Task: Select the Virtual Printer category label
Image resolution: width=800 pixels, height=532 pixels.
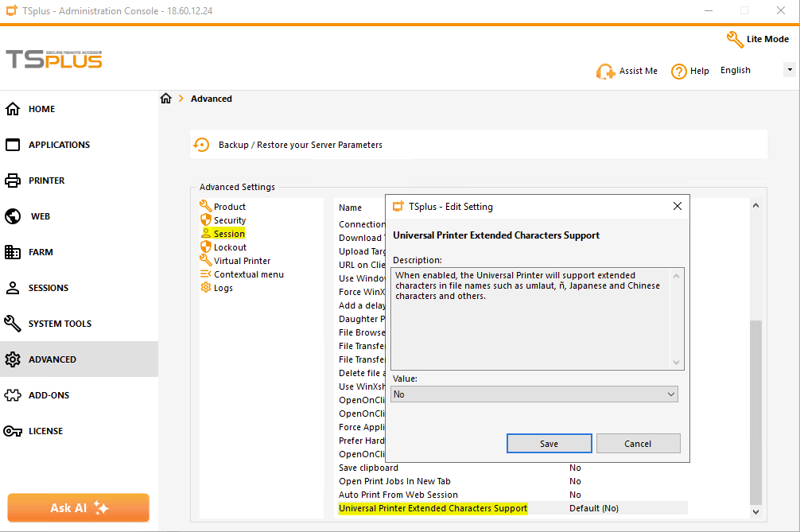Action: pyautogui.click(x=242, y=261)
